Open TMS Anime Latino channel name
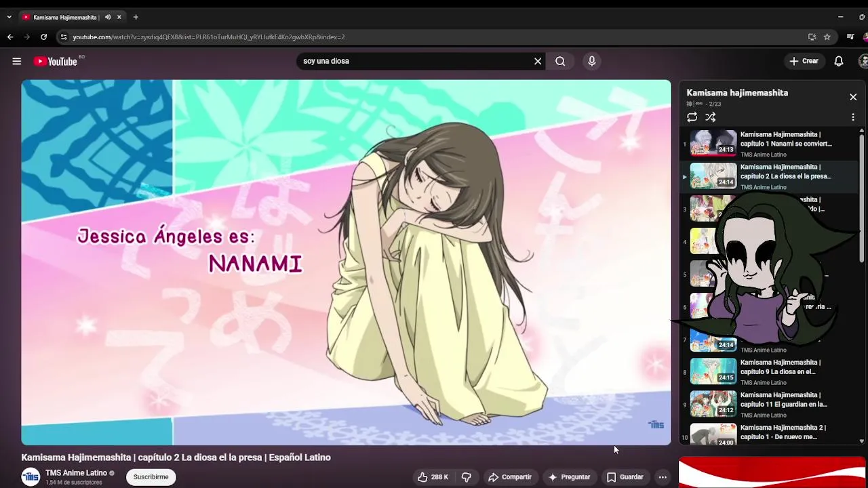The image size is (868, 488). [76, 473]
